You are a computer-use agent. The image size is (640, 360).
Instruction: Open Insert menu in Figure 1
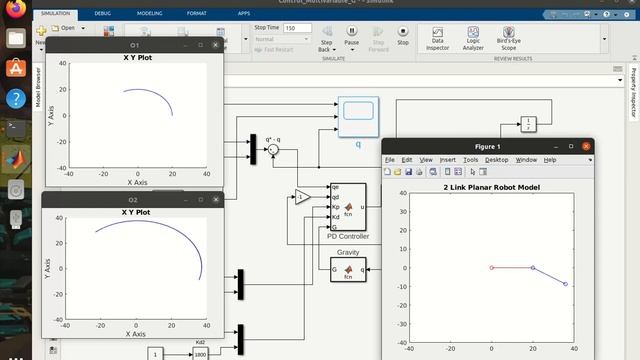[x=447, y=160]
